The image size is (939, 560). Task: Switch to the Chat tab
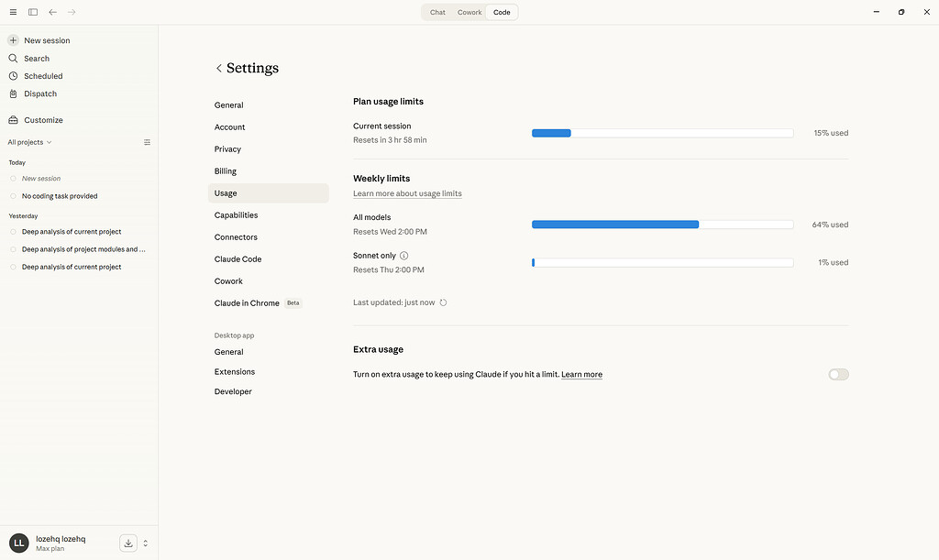(437, 12)
